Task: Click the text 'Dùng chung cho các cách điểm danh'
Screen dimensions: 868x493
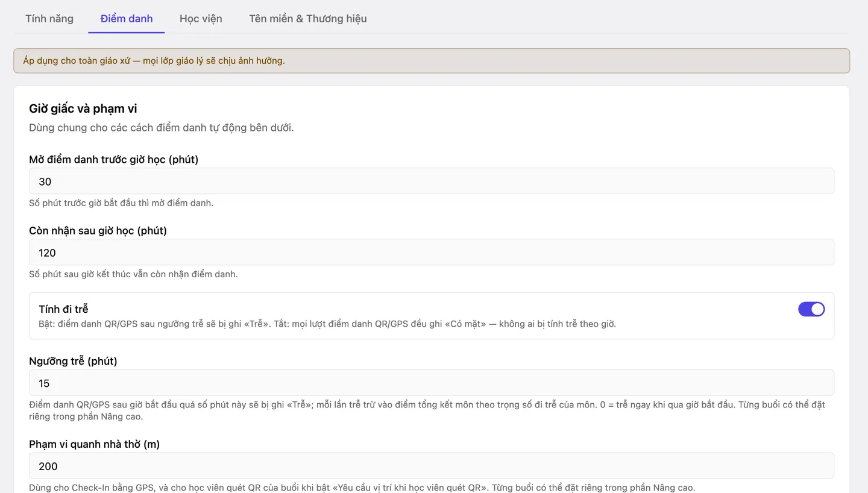Action: (162, 128)
